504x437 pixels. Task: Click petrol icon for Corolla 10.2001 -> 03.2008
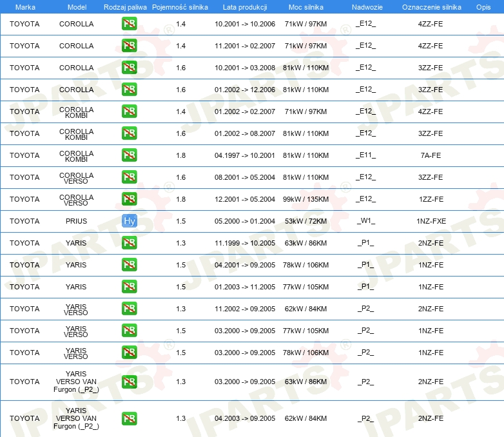[x=129, y=68]
